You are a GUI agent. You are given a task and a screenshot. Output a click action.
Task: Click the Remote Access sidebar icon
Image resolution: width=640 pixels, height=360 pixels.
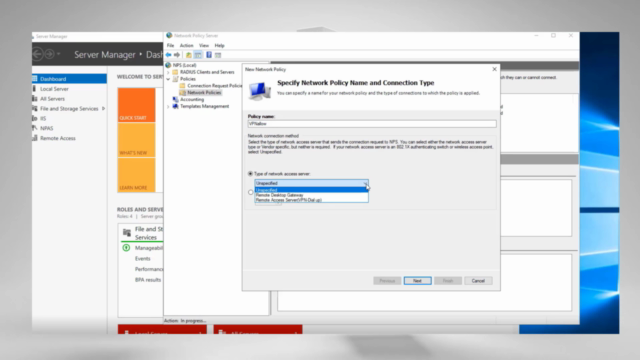pyautogui.click(x=35, y=138)
